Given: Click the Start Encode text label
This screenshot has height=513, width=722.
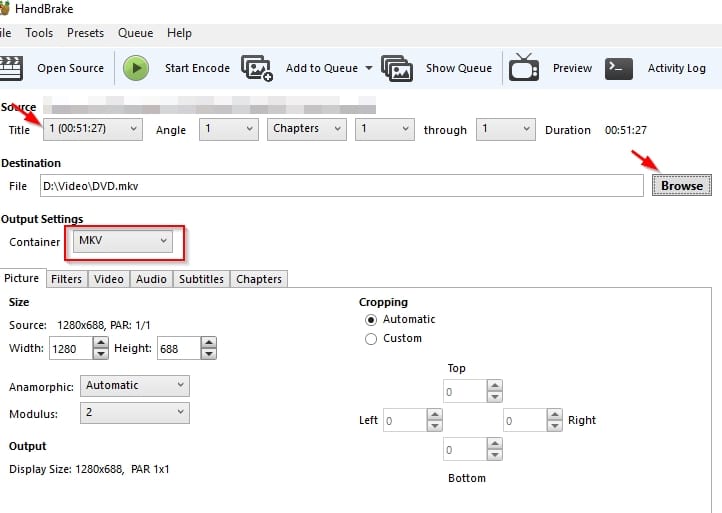Looking at the screenshot, I should tap(197, 68).
